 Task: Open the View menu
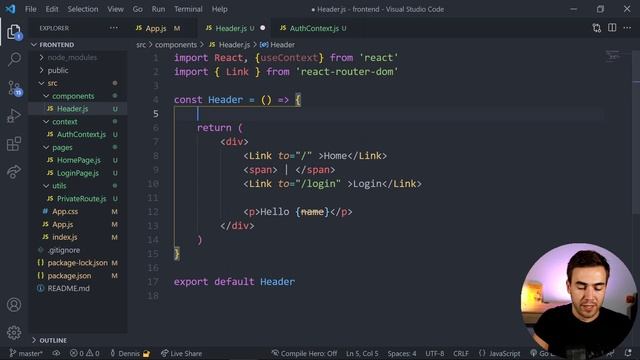[116, 9]
